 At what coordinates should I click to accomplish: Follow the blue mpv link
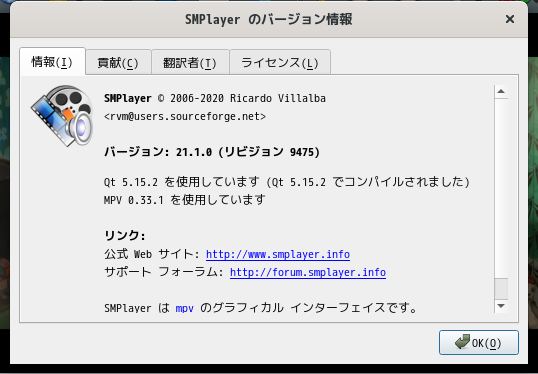[x=185, y=308]
